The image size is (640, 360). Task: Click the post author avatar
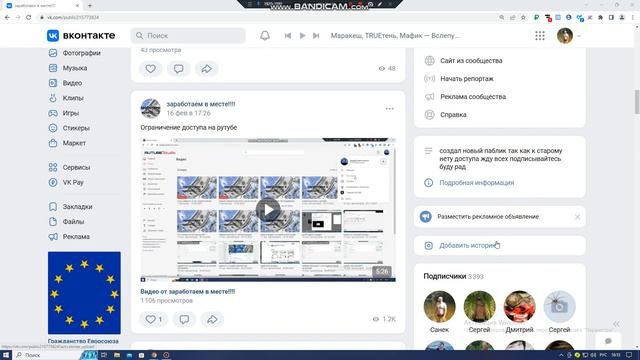(151, 108)
